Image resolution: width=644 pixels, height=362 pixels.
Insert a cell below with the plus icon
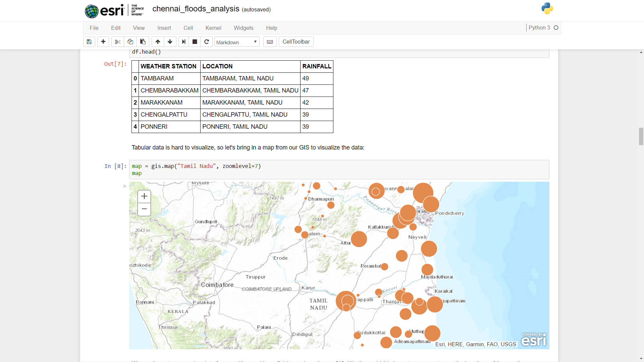pos(103,42)
